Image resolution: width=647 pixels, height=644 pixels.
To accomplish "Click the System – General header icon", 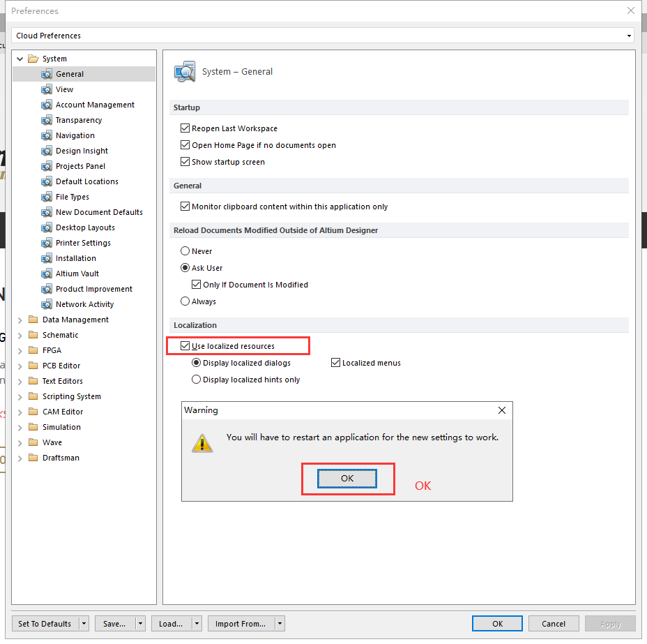I will 185,71.
